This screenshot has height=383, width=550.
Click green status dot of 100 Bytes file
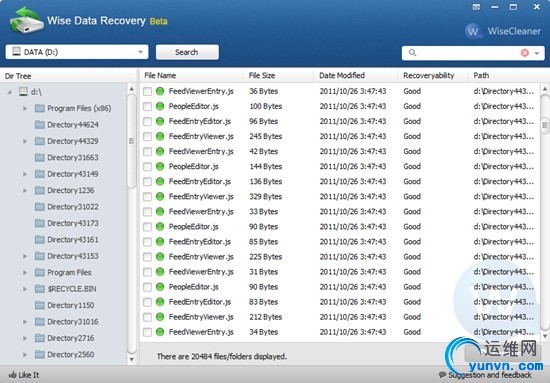[x=160, y=106]
